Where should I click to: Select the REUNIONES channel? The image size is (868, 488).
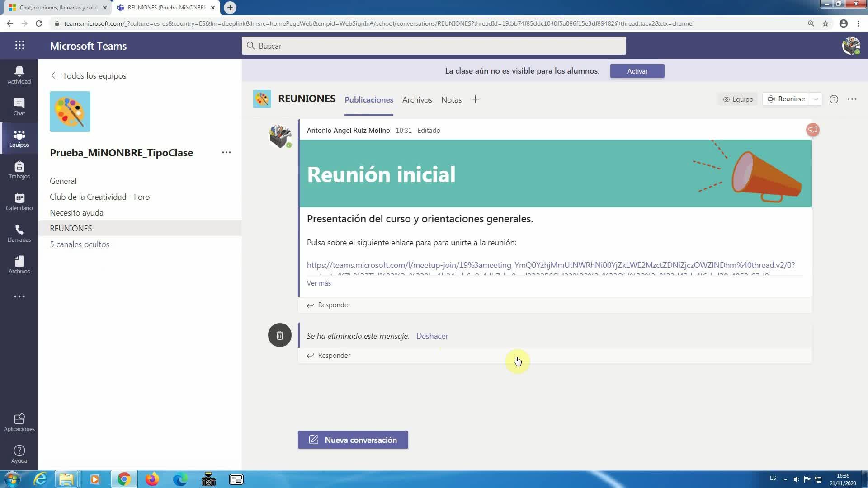(x=140, y=229)
